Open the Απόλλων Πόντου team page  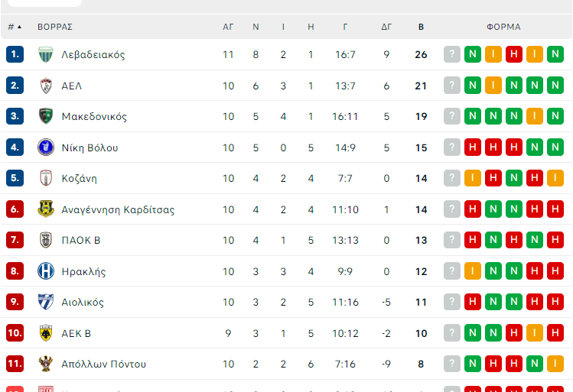[103, 364]
